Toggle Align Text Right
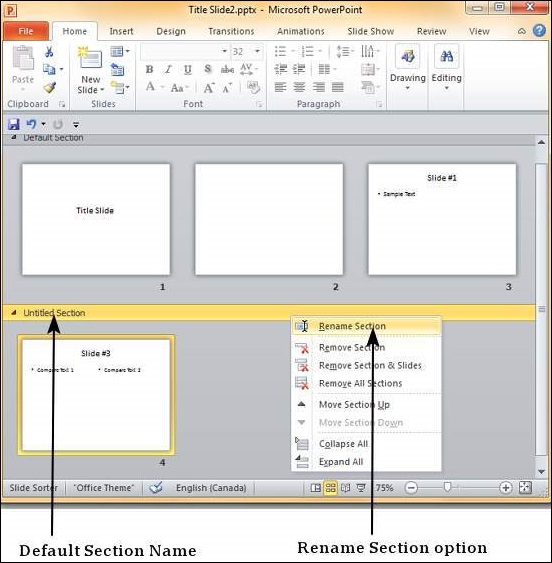This screenshot has height=563, width=552. 319,87
